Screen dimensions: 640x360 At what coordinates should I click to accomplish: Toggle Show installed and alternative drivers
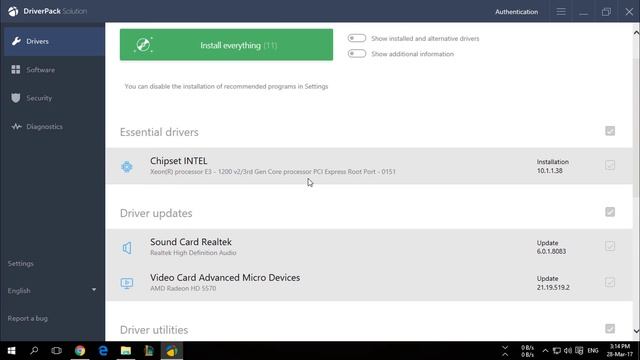pos(357,38)
